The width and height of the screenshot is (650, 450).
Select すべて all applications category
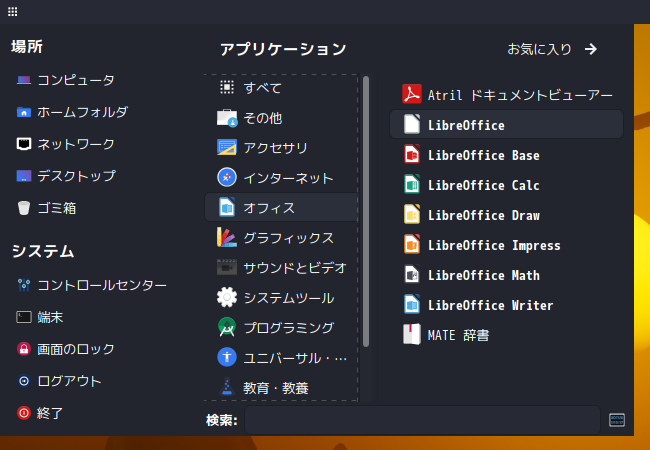[281, 88]
